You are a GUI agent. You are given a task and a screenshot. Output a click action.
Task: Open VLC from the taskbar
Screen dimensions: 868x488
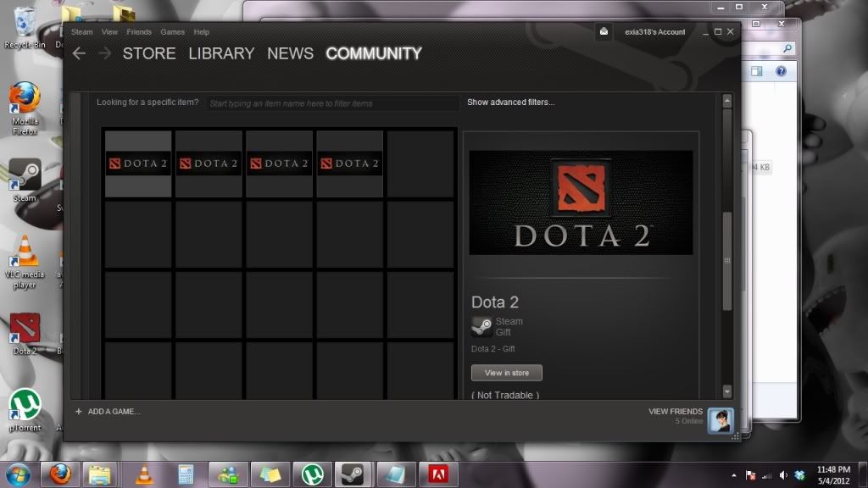click(144, 474)
